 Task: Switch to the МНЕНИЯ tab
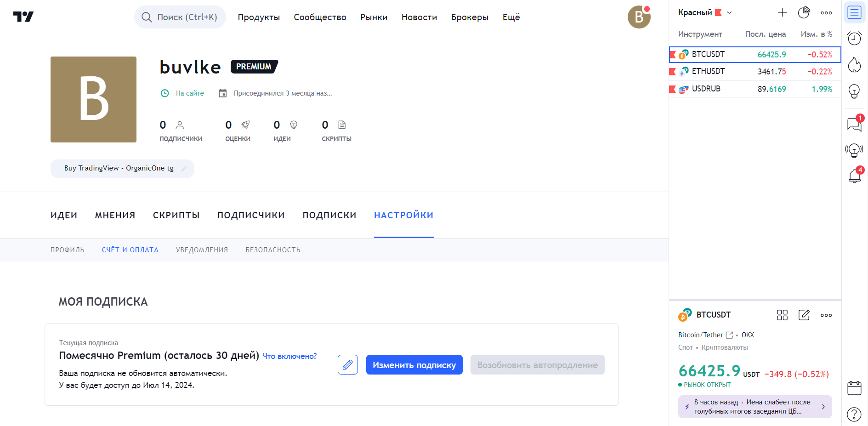click(115, 215)
